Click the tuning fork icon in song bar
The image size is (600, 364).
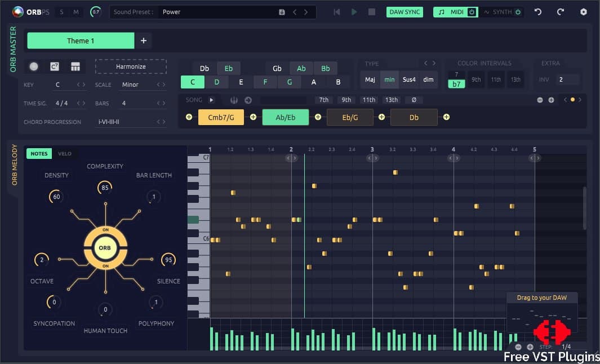click(234, 100)
